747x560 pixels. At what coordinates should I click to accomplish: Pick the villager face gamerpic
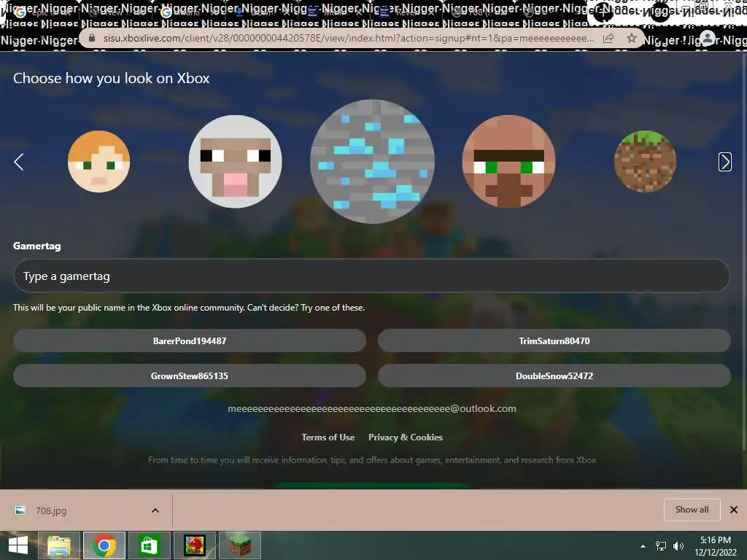(508, 161)
